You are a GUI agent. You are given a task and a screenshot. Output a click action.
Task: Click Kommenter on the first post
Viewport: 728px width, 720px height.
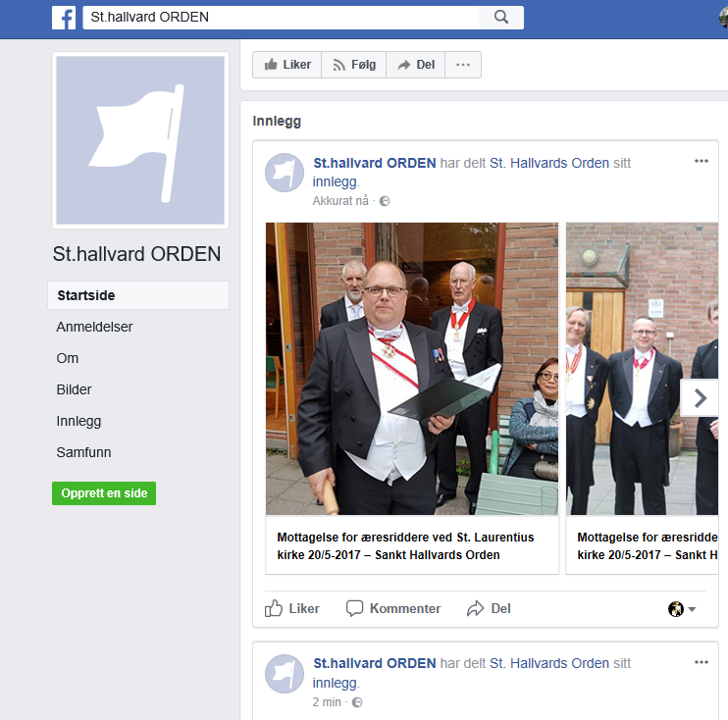coord(393,608)
